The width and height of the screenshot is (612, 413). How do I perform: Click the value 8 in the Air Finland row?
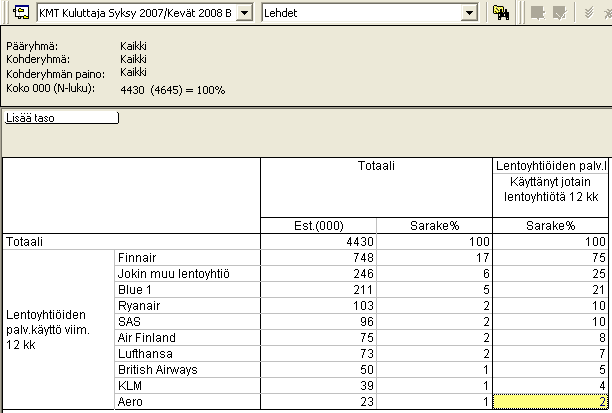(x=551, y=338)
